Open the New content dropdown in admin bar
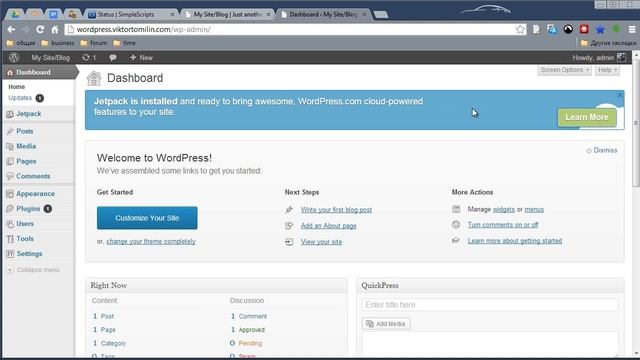This screenshot has width=640, height=360. click(x=141, y=58)
